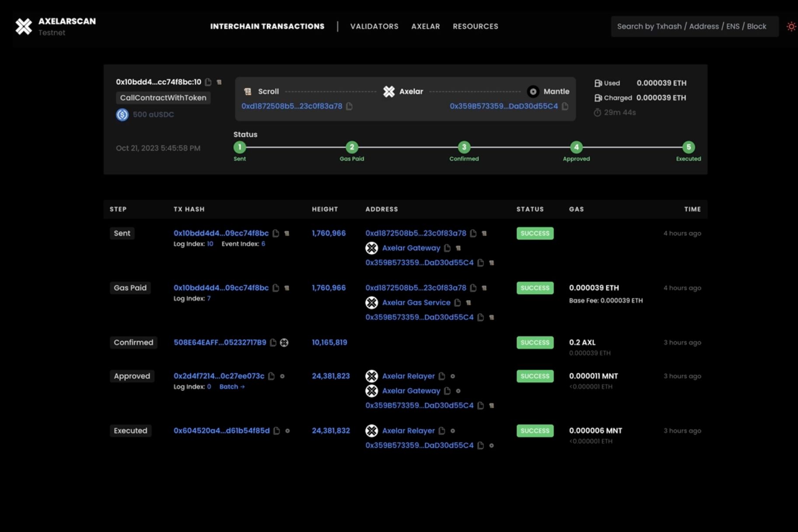The image size is (798, 532).
Task: Open destination address link 0x359B573359...DaD30d55C4 in route card
Action: (504, 106)
